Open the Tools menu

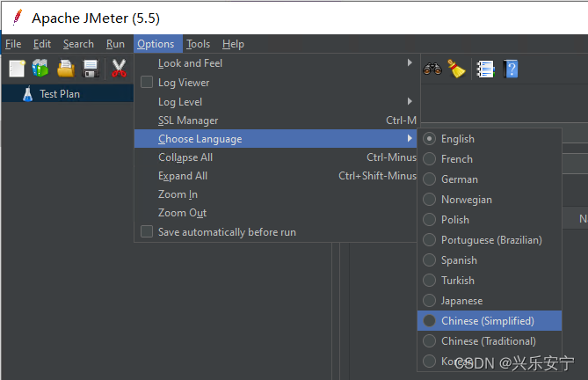(199, 44)
